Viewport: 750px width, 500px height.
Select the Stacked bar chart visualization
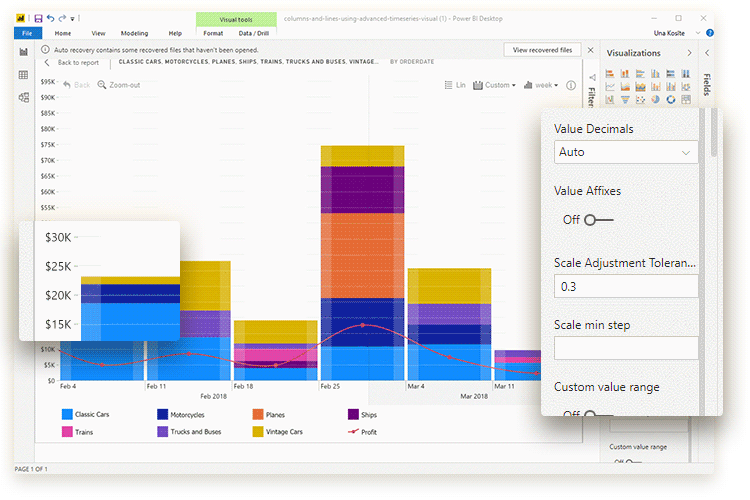610,73
